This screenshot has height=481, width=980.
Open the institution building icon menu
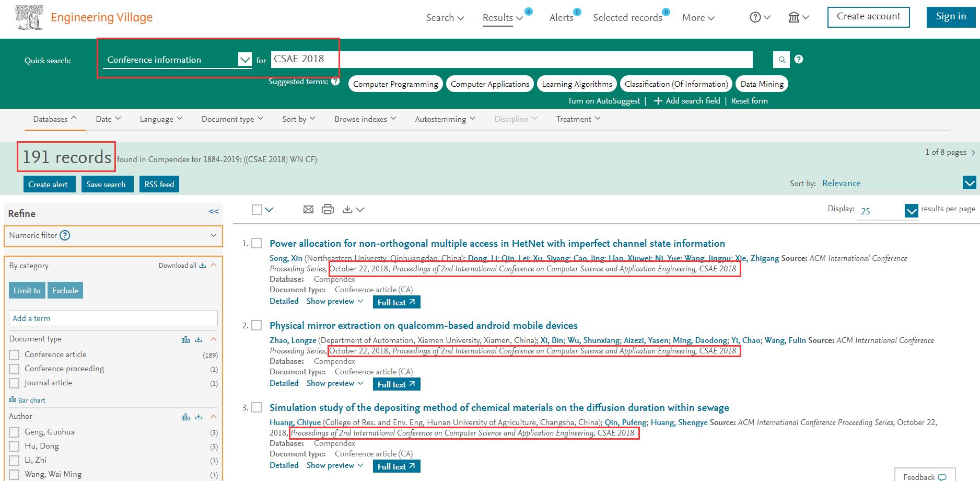pos(794,17)
